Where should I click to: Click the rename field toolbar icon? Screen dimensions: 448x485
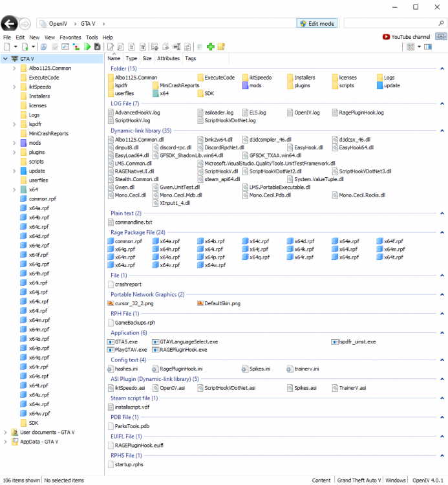click(176, 47)
